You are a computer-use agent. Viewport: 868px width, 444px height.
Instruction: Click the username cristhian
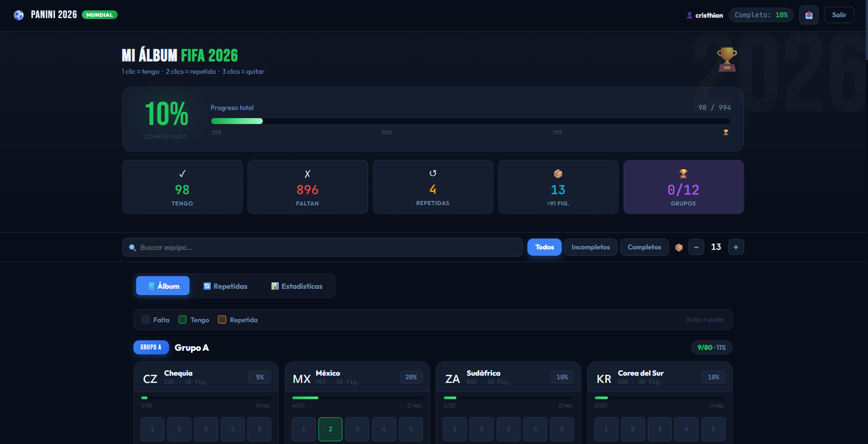[709, 15]
